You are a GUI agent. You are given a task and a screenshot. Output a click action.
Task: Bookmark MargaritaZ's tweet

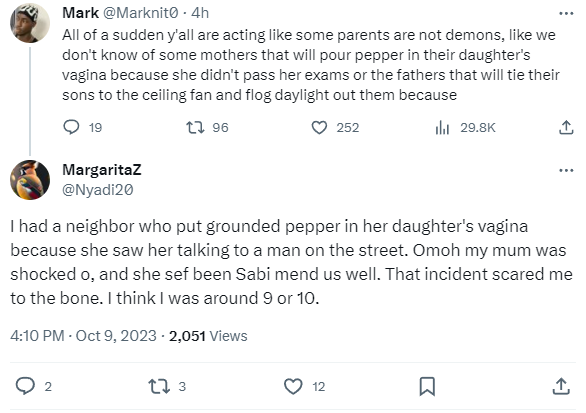point(427,386)
